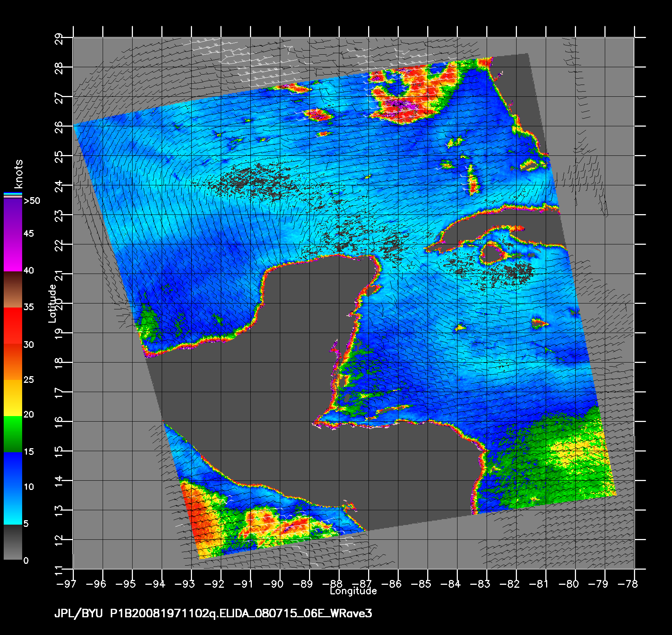Click the '45' colorbar tick label

point(29,233)
